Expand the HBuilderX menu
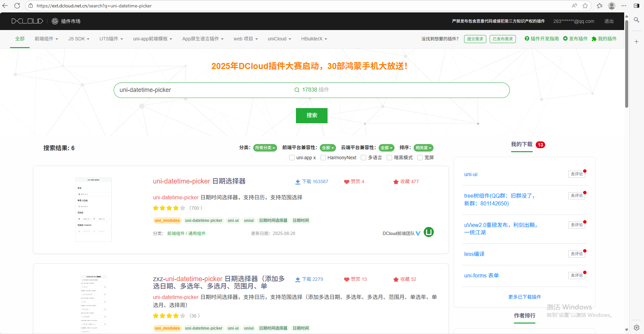 [314, 39]
